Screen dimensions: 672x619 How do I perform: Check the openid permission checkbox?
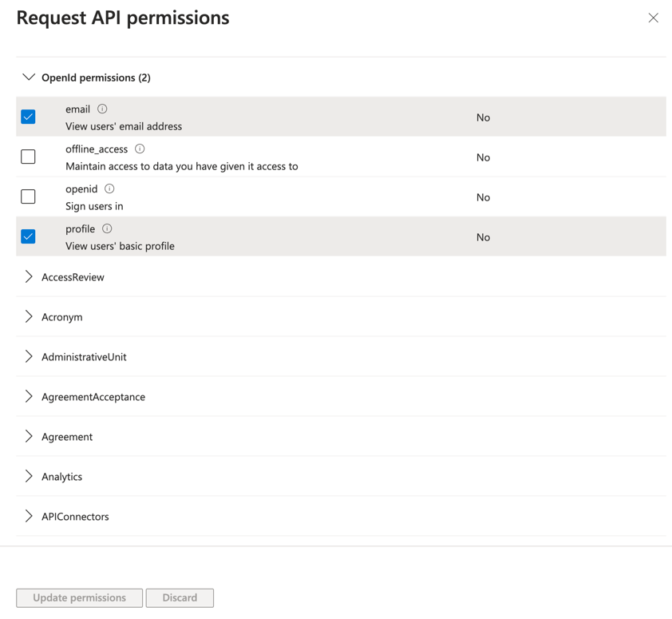pos(28,196)
